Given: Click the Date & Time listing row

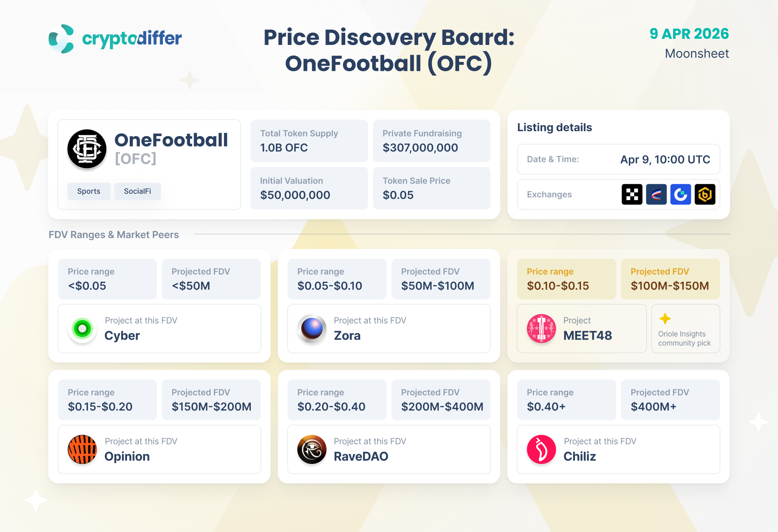Looking at the screenshot, I should point(618,159).
